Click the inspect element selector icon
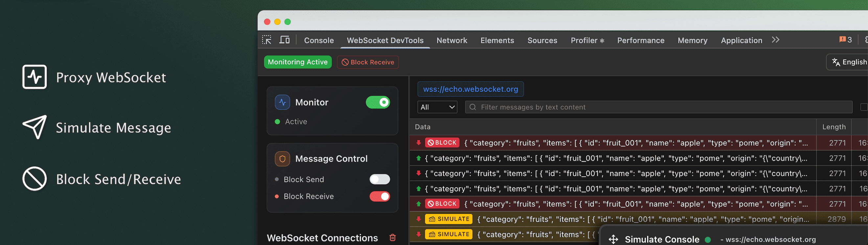The image size is (868, 245). coord(266,40)
